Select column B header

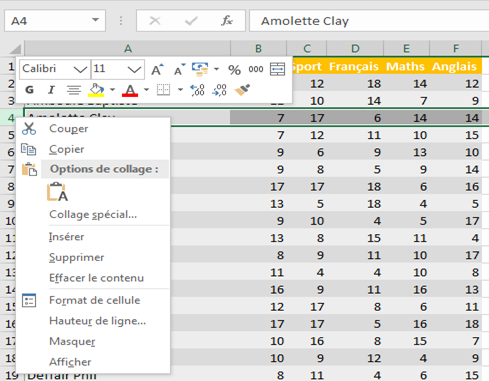coord(258,49)
